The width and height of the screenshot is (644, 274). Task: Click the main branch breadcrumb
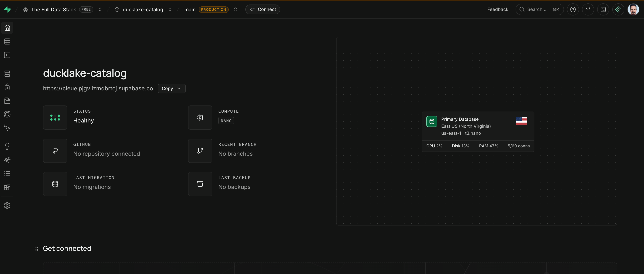point(190,9)
